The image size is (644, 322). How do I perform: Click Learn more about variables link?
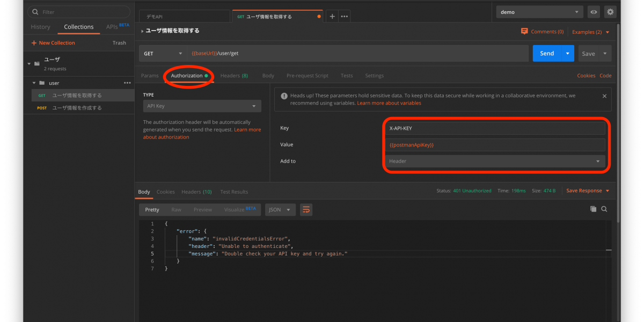tap(389, 103)
